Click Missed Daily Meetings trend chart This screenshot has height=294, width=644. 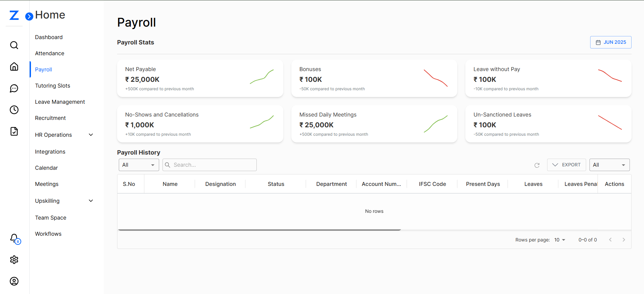tap(436, 124)
